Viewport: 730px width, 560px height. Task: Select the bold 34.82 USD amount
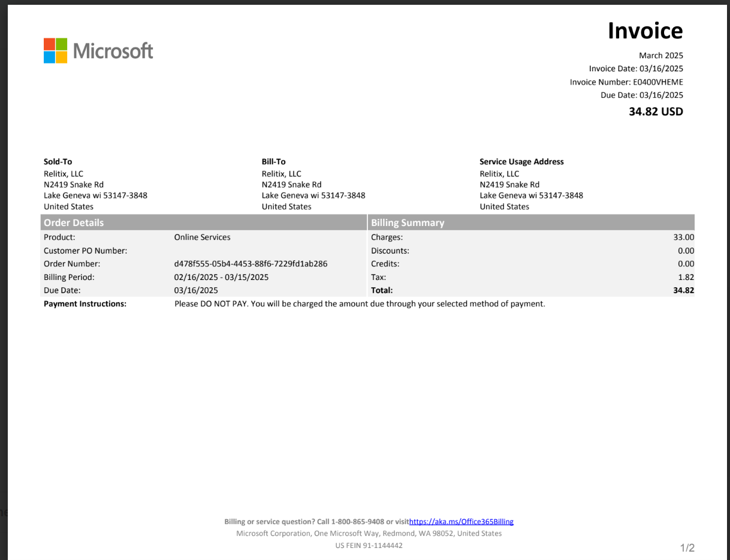pos(656,112)
